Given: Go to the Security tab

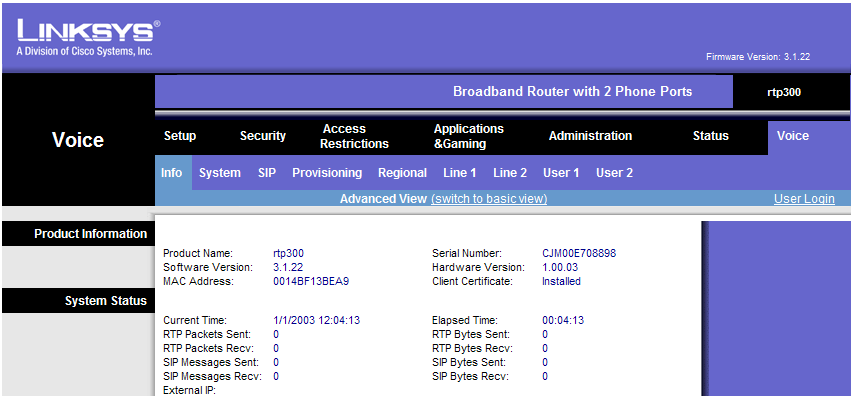Looking at the screenshot, I should tap(263, 136).
